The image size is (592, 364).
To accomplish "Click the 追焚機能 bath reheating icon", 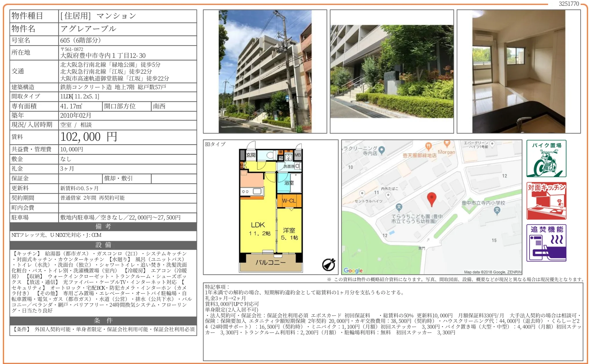I will tap(546, 243).
